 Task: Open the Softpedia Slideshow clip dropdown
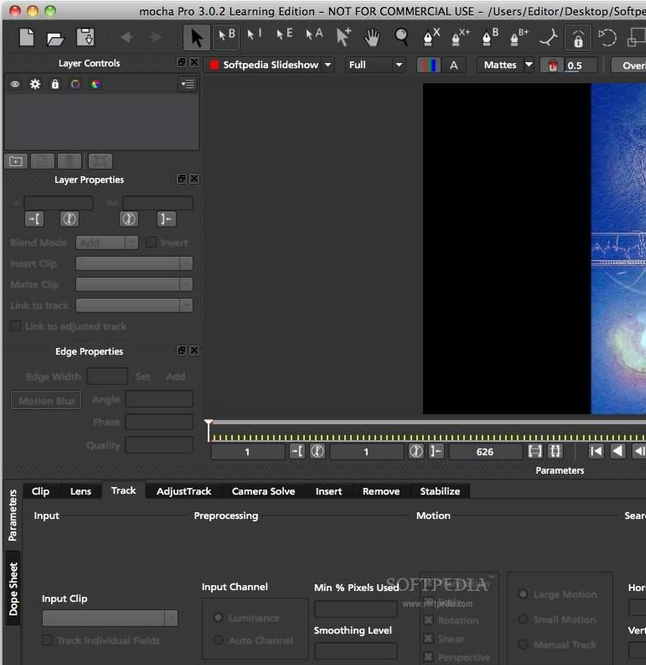point(269,65)
